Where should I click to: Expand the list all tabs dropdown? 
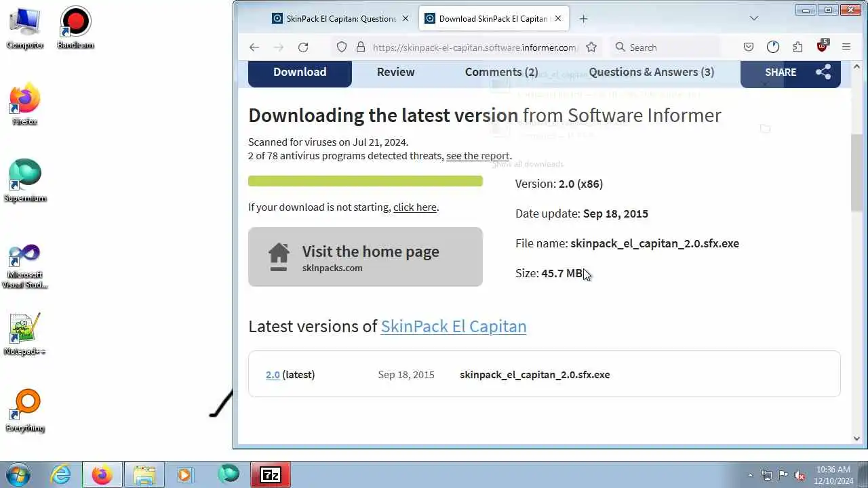point(754,18)
